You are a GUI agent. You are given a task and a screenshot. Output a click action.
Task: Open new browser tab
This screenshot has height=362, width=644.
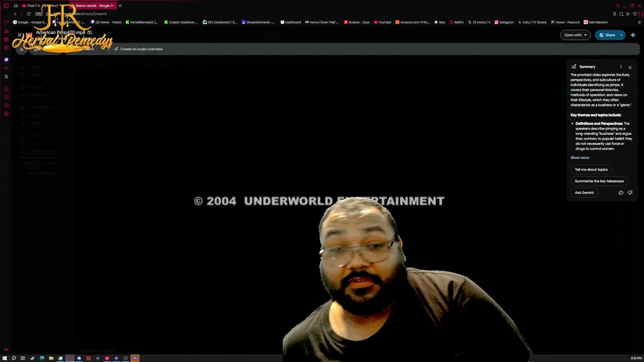click(120, 6)
